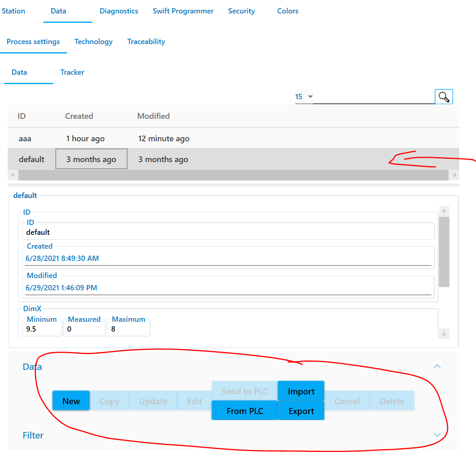Click the magnifier search icon
This screenshot has height=461, width=476.
444,96
